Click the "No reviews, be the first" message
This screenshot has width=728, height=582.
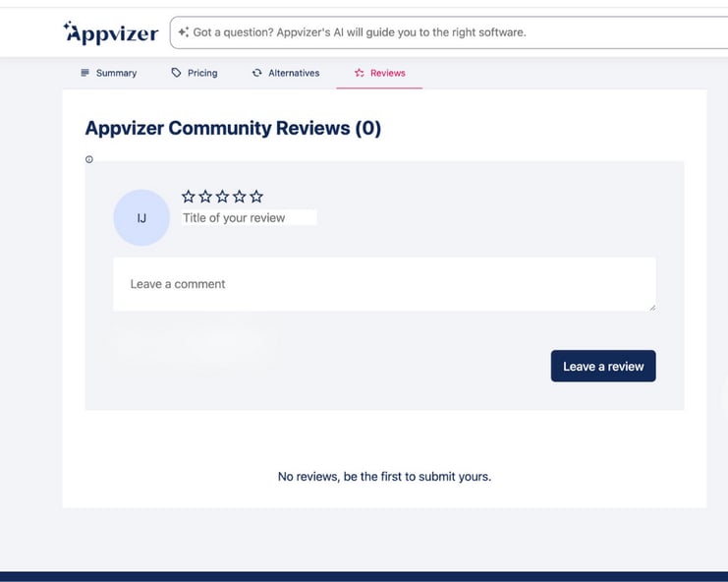[x=384, y=477]
